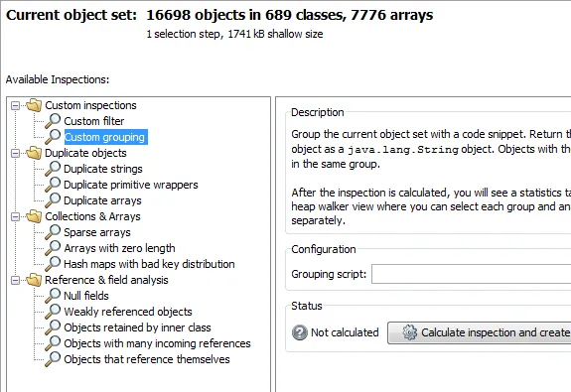Select Duplicate primitive wrappers inspection
This screenshot has width=571, height=392.
131,185
